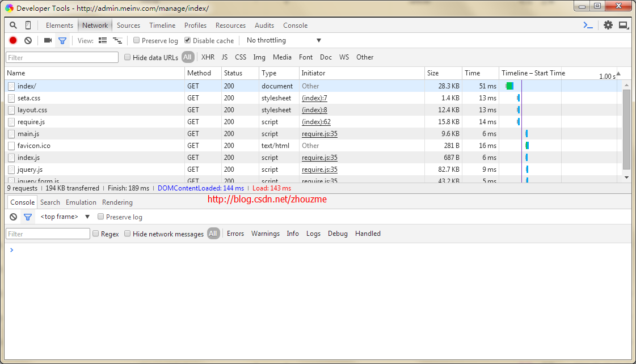636x364 pixels.
Task: Filter requests by XHR type
Action: click(x=208, y=57)
